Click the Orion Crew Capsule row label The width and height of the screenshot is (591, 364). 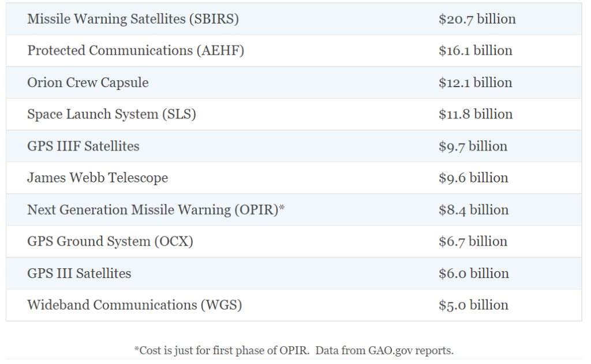point(88,82)
